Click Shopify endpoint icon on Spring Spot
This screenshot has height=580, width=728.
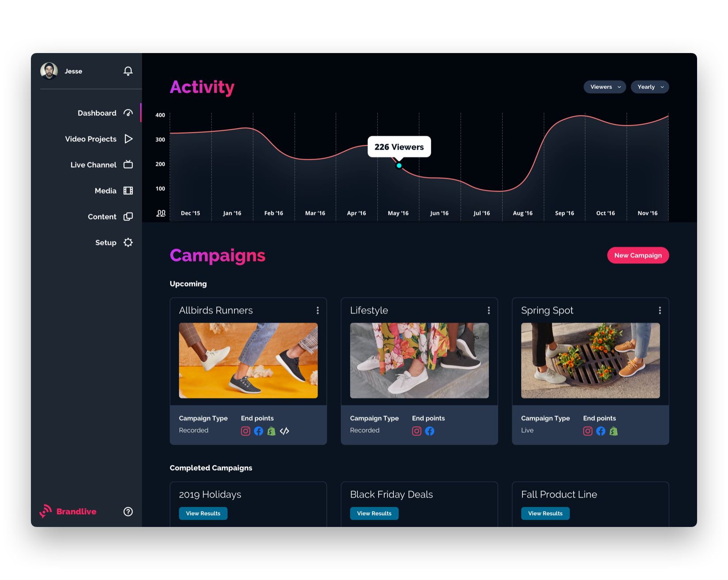(614, 431)
